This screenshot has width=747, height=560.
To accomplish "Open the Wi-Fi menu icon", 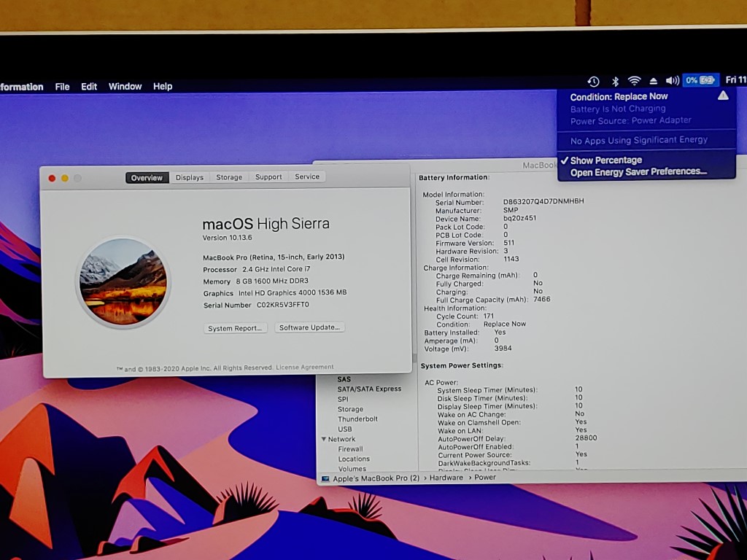I will (634, 81).
